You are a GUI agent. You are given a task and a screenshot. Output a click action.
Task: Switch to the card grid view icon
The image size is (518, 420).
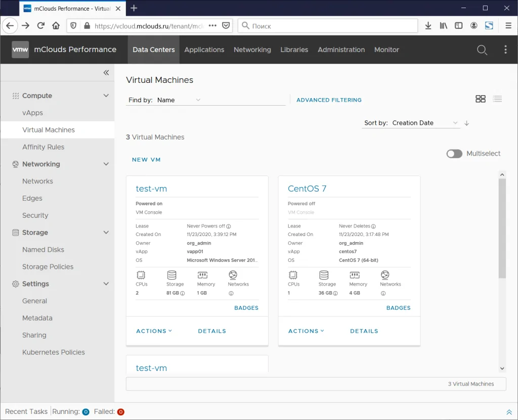481,99
